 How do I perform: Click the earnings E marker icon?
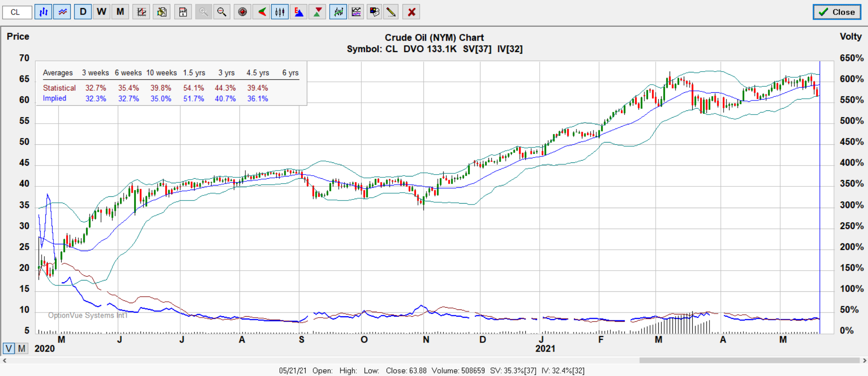coord(299,12)
